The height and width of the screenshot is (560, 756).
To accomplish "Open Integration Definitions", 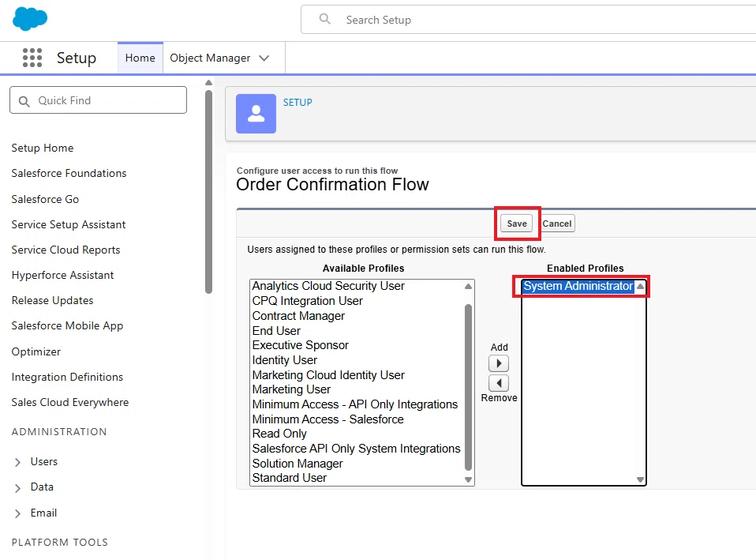I will click(67, 377).
